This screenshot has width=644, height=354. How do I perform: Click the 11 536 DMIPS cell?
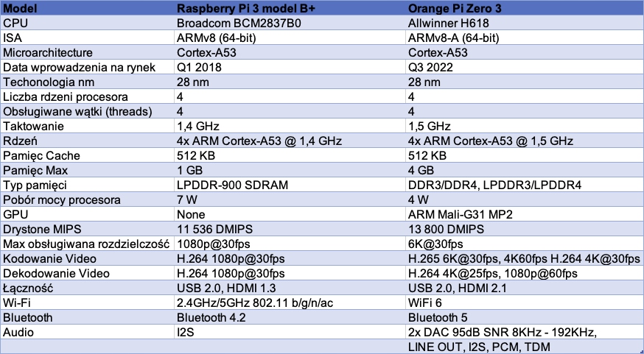[217, 229]
